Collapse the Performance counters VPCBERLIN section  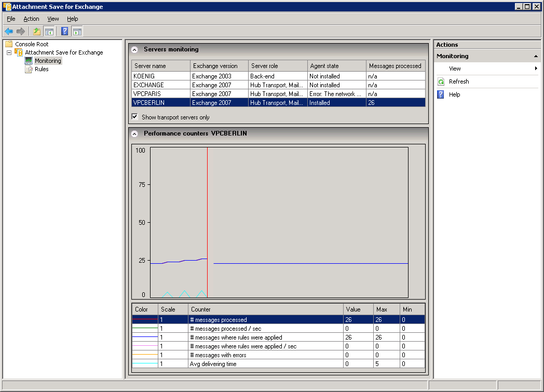point(134,133)
